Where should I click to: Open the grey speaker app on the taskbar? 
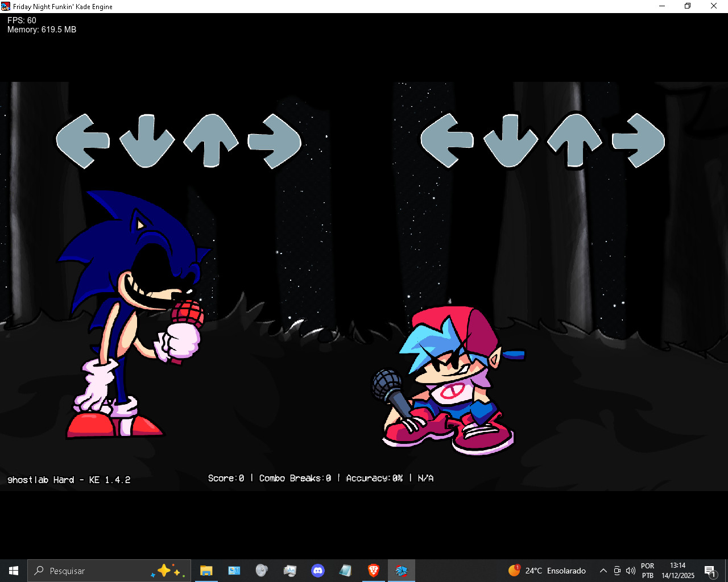pos(262,571)
